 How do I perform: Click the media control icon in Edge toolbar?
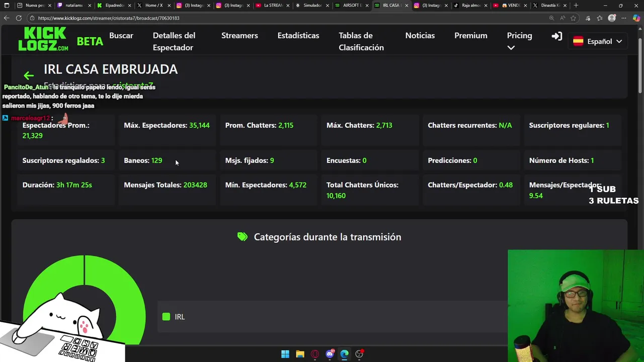coord(588,18)
